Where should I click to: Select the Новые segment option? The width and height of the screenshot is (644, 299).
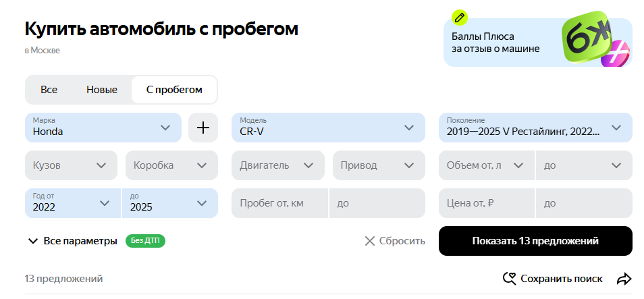tap(102, 90)
